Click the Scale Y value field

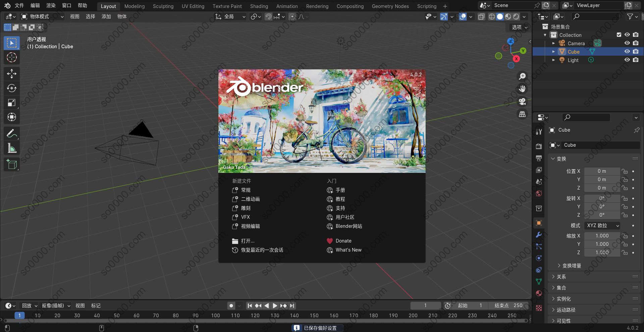point(602,244)
